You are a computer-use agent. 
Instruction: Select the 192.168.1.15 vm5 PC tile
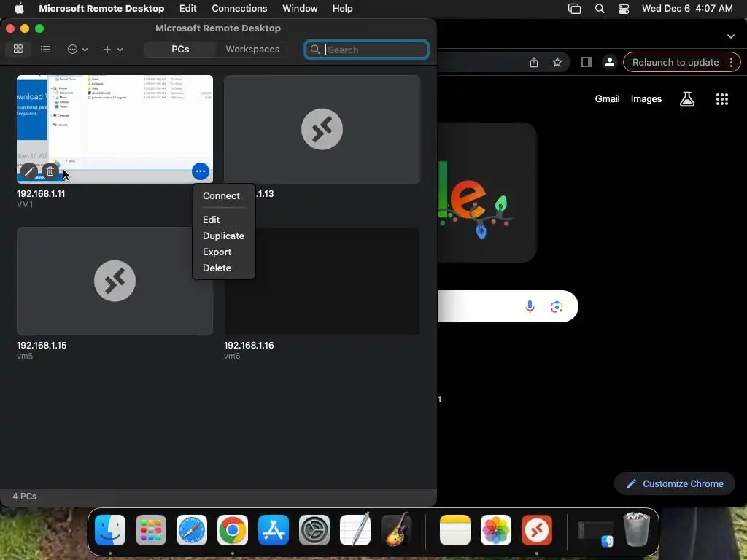click(x=115, y=281)
